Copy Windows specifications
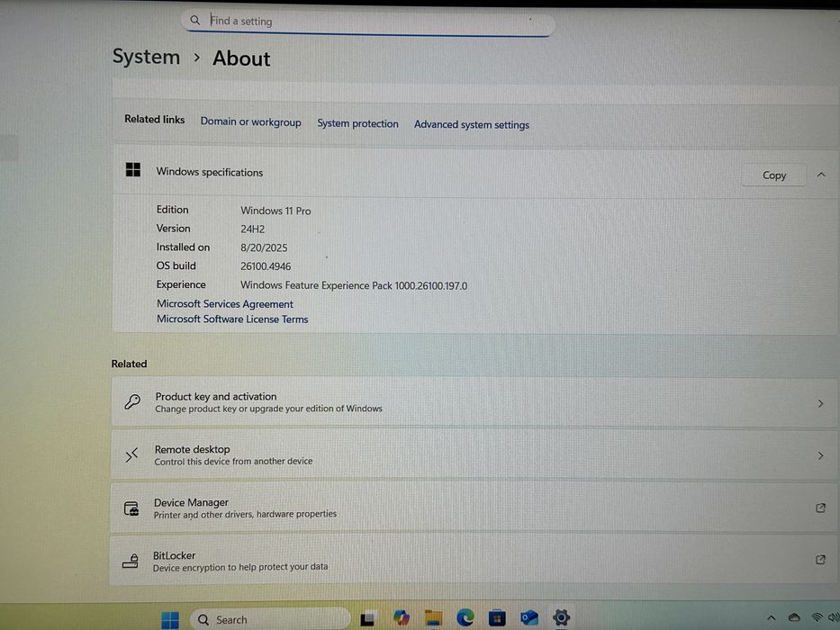This screenshot has width=840, height=630. [x=774, y=175]
